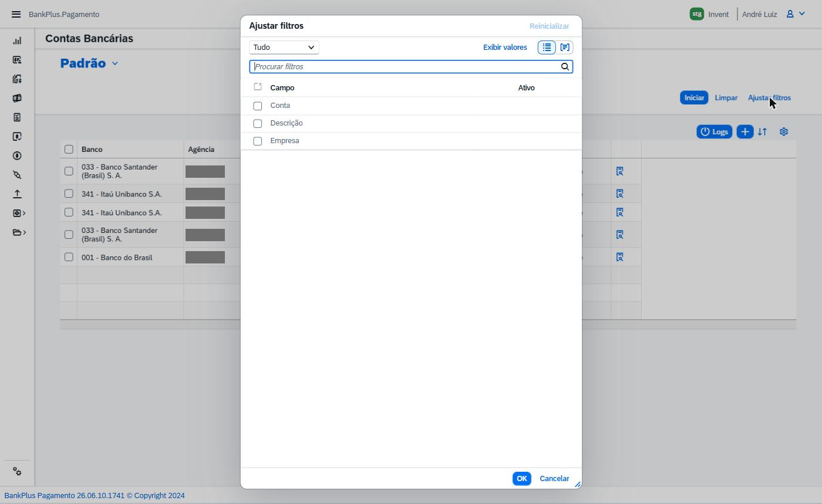Viewport: 822px width, 504px height.
Task: Open the user account dropdown chevron
Action: tap(802, 14)
